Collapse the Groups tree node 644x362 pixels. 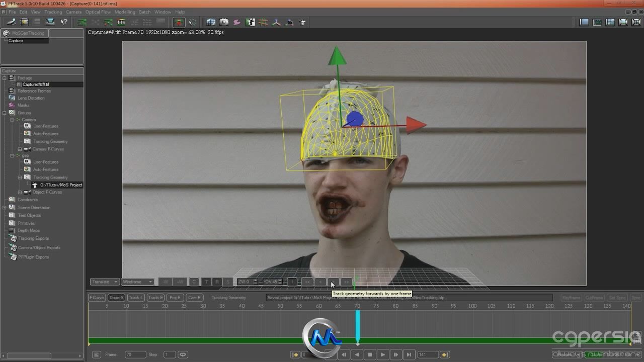[x=5, y=113]
